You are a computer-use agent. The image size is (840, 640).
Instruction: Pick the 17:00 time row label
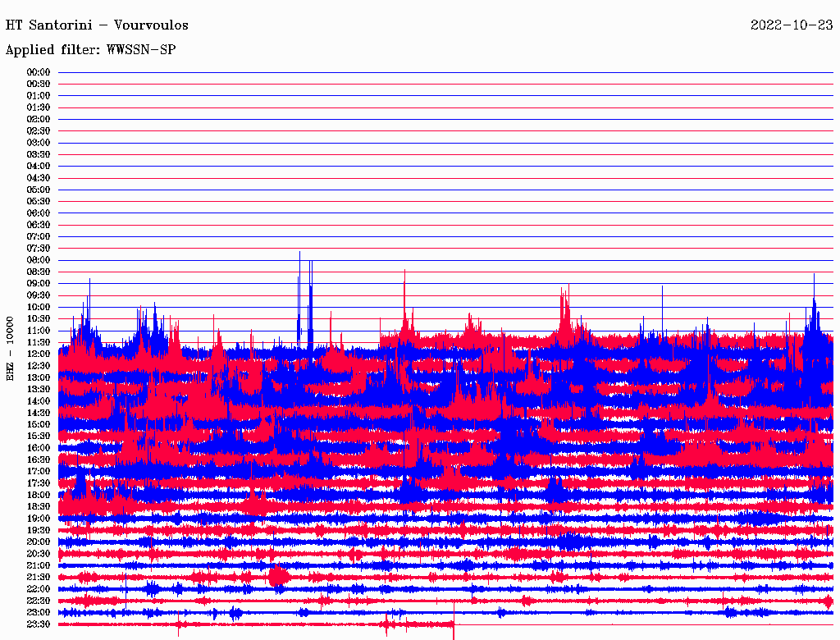coord(39,471)
